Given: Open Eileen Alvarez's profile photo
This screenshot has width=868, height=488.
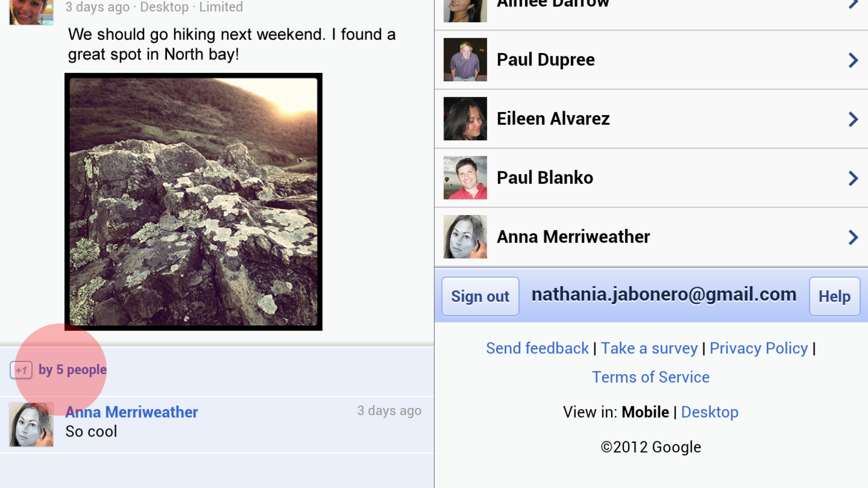Looking at the screenshot, I should [x=465, y=119].
